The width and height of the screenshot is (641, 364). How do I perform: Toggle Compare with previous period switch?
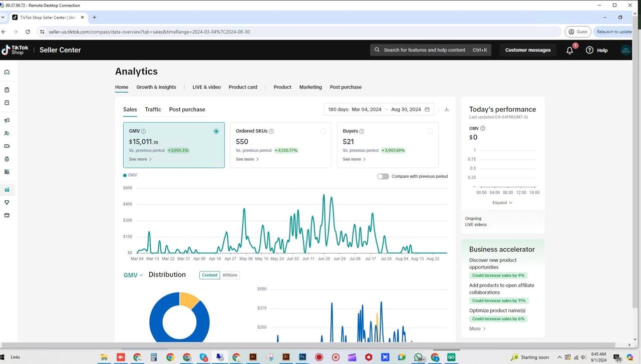(383, 176)
